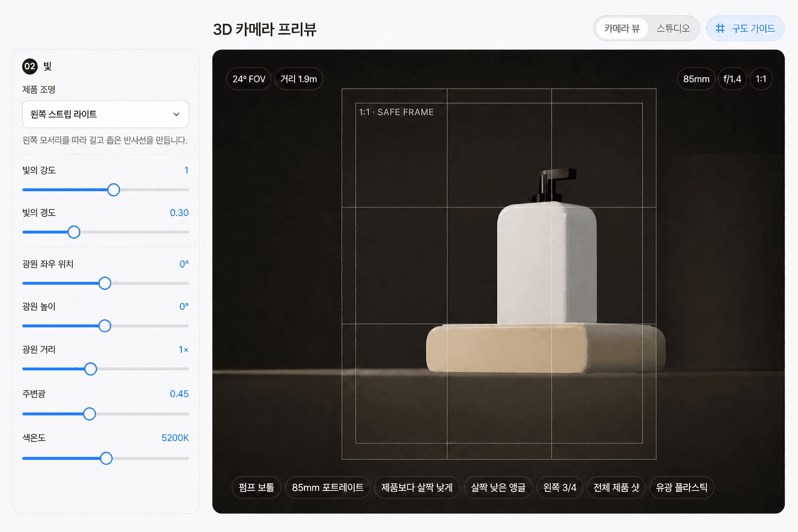Viewport: 798px width, 532px height.
Task: Click the 0.30 light hardness value
Action: [x=179, y=212]
